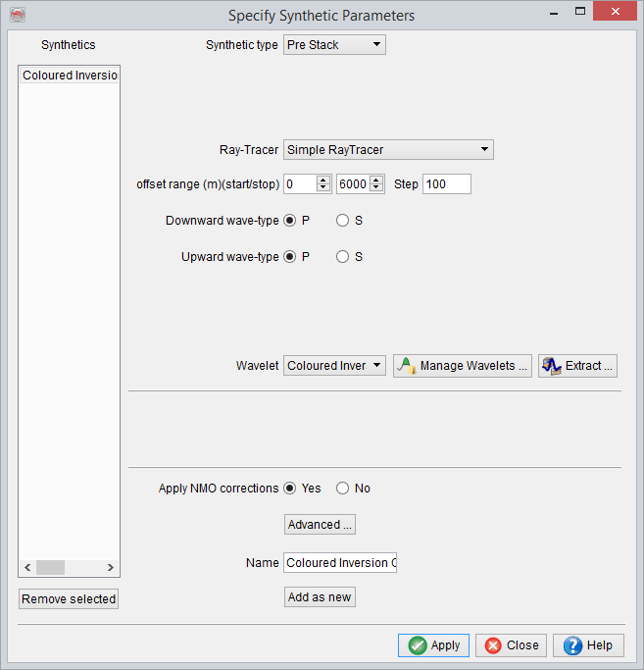The height and width of the screenshot is (670, 644).
Task: Select P for Downward wave-type
Action: (x=290, y=221)
